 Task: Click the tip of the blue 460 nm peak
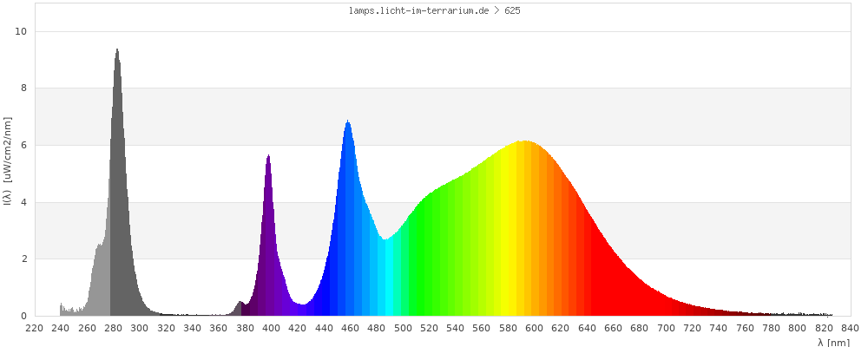[x=348, y=123]
